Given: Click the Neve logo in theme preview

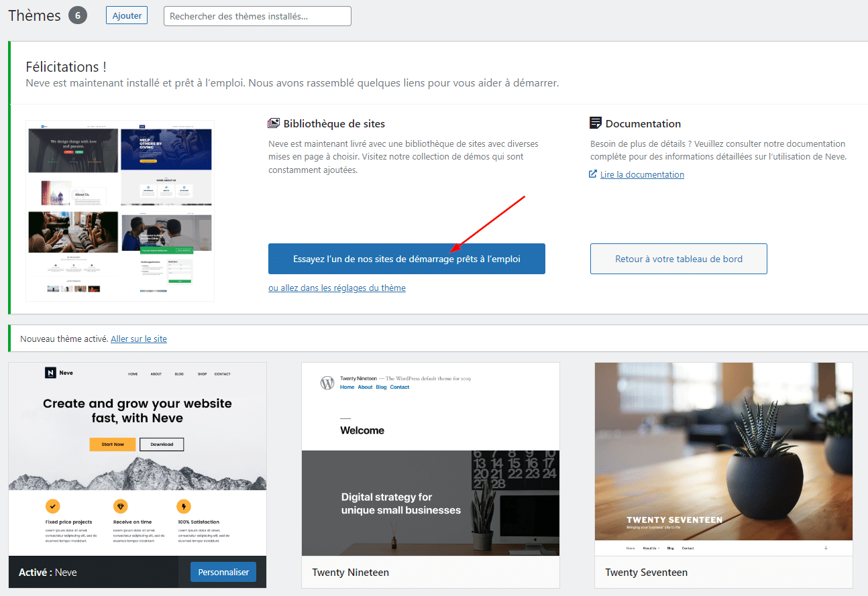Looking at the screenshot, I should (50, 373).
